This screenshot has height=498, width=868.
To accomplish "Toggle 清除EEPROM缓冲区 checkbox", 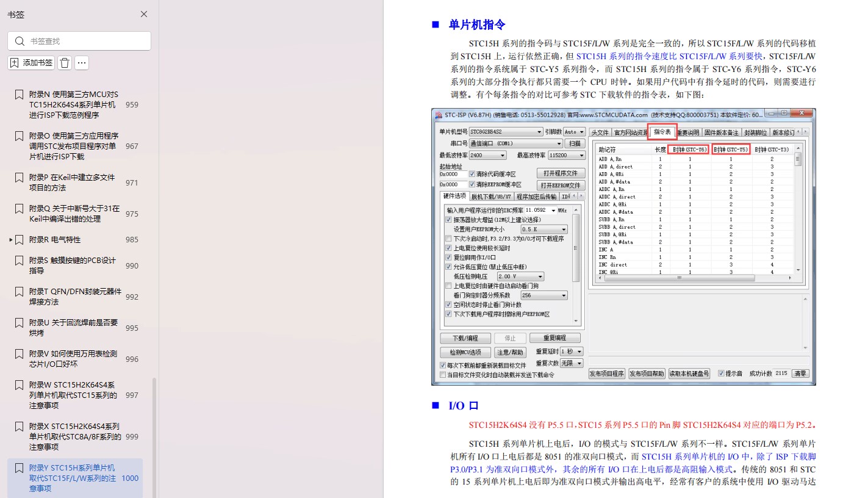I will pyautogui.click(x=472, y=184).
